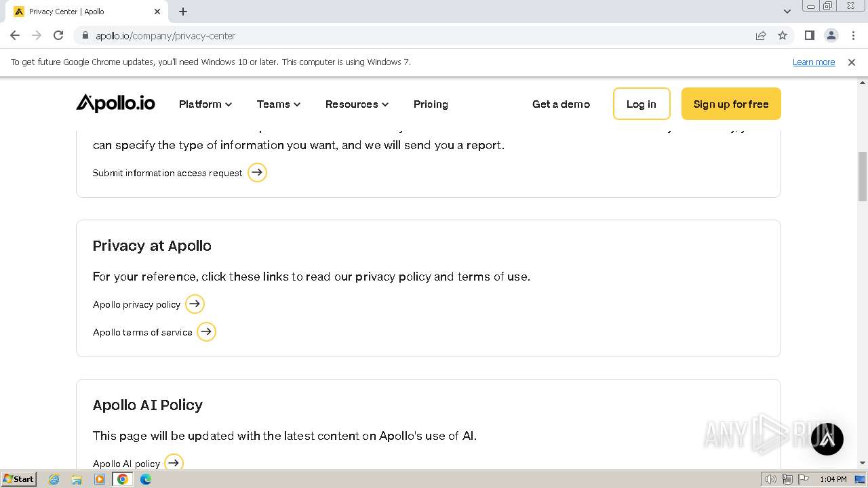Open the Windows Start menu
The height and width of the screenshot is (488, 868).
pos(18,479)
